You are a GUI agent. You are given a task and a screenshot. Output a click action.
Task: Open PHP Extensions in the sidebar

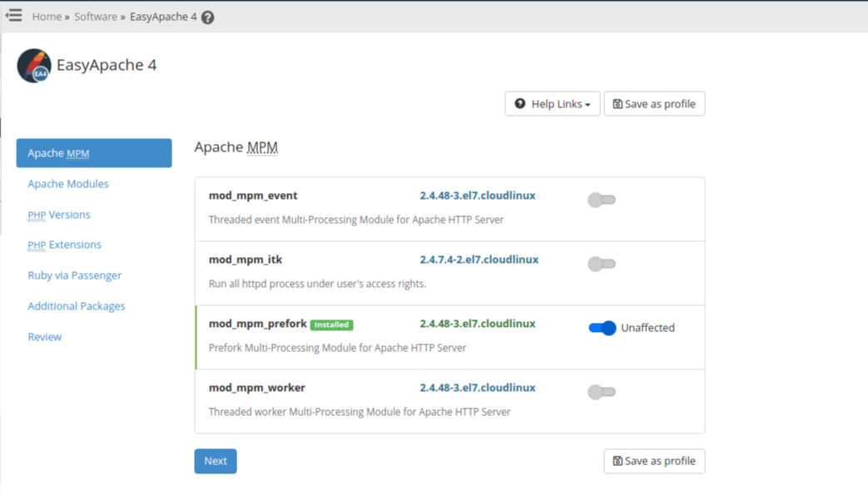click(x=64, y=245)
